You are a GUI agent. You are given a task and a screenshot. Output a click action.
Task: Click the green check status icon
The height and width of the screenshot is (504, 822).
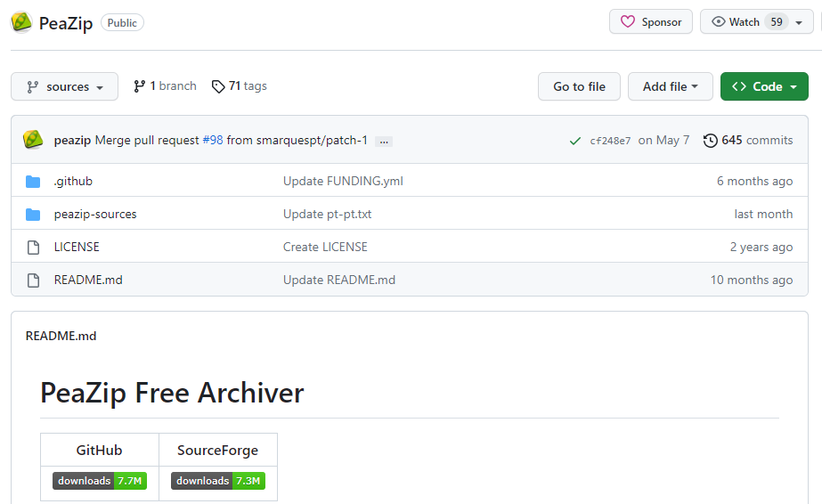tap(575, 141)
